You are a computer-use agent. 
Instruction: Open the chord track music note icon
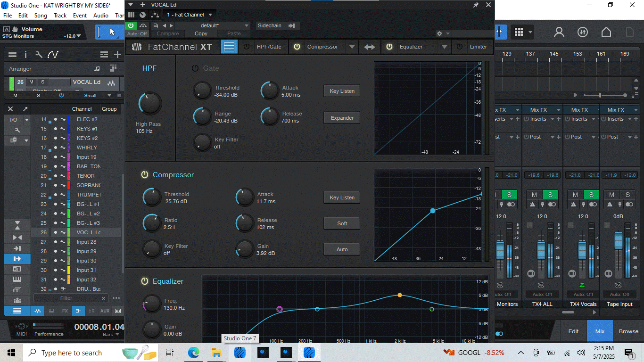[x=97, y=69]
